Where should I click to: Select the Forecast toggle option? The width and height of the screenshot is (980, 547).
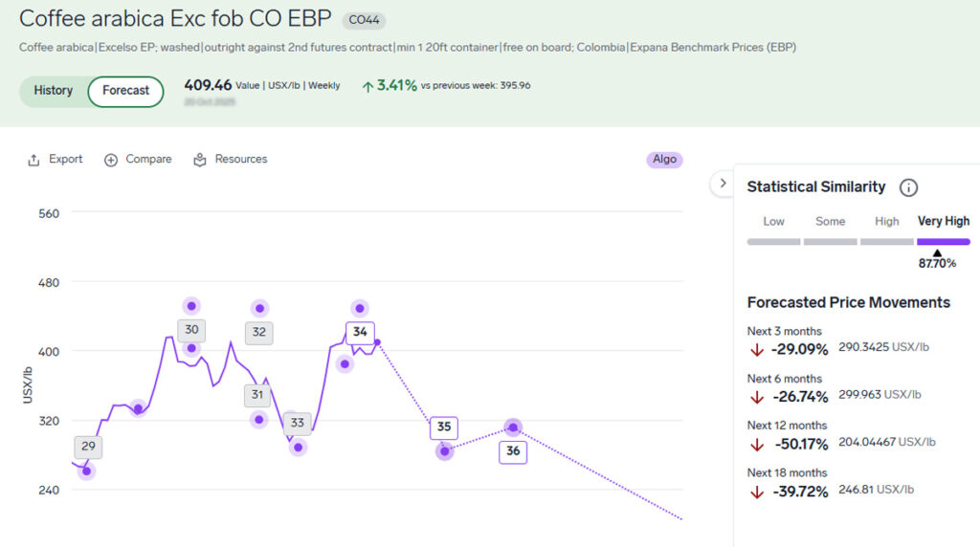[x=126, y=91]
